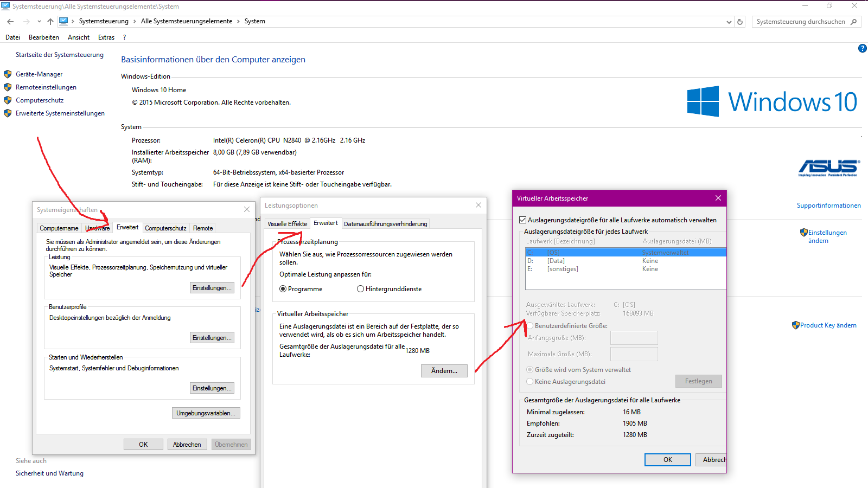Open the ? help menu
The image size is (868, 488).
124,37
